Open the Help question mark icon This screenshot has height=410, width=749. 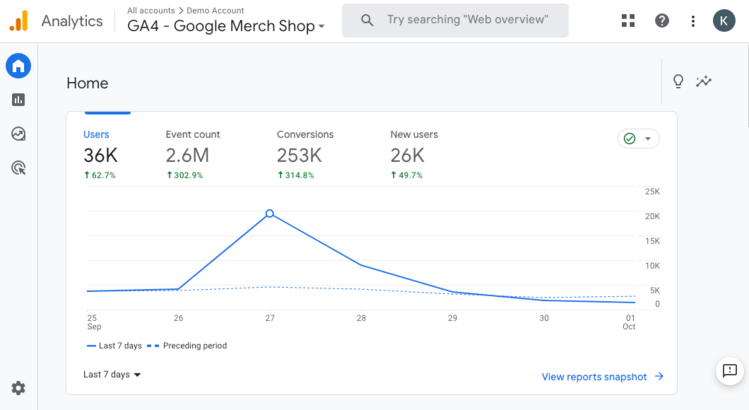[x=662, y=21]
